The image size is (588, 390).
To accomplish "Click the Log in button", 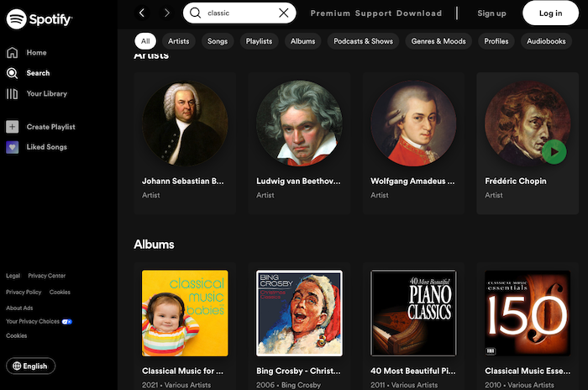I will (x=550, y=13).
